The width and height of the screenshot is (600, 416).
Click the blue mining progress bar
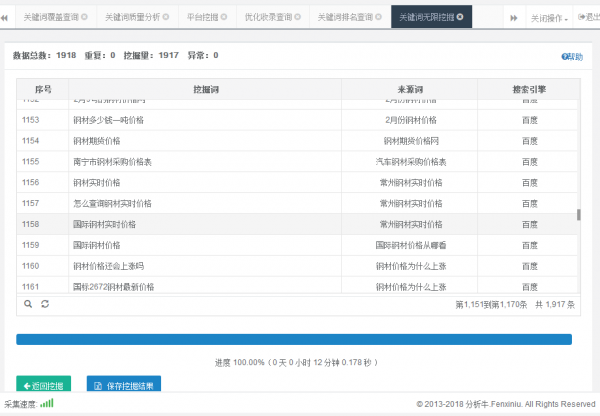pos(294,339)
